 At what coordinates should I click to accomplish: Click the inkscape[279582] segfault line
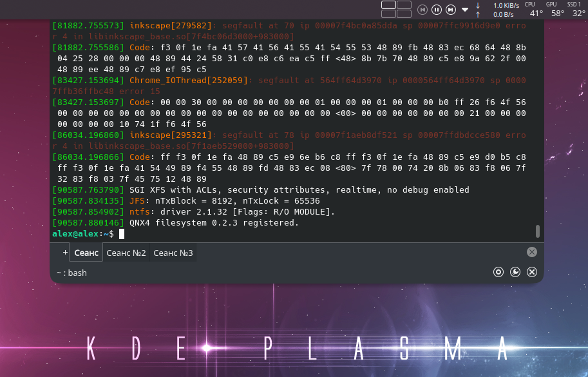click(x=289, y=31)
